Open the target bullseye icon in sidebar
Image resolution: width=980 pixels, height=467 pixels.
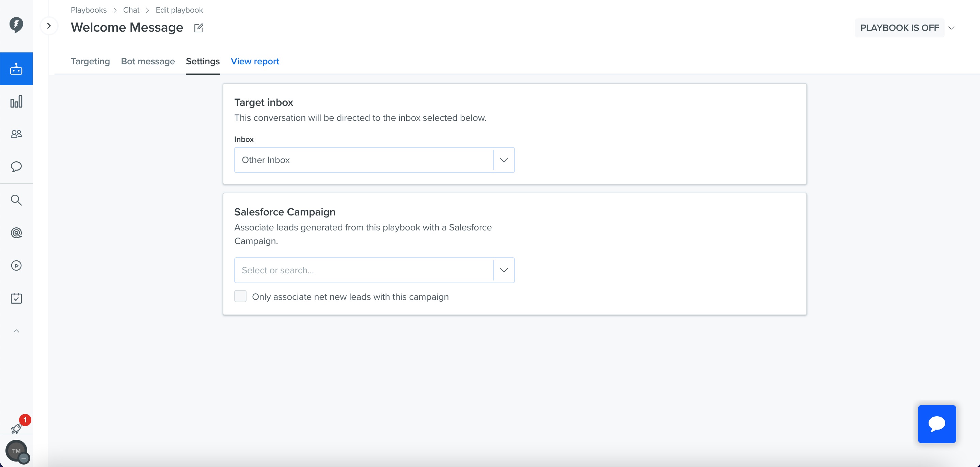[x=16, y=233]
